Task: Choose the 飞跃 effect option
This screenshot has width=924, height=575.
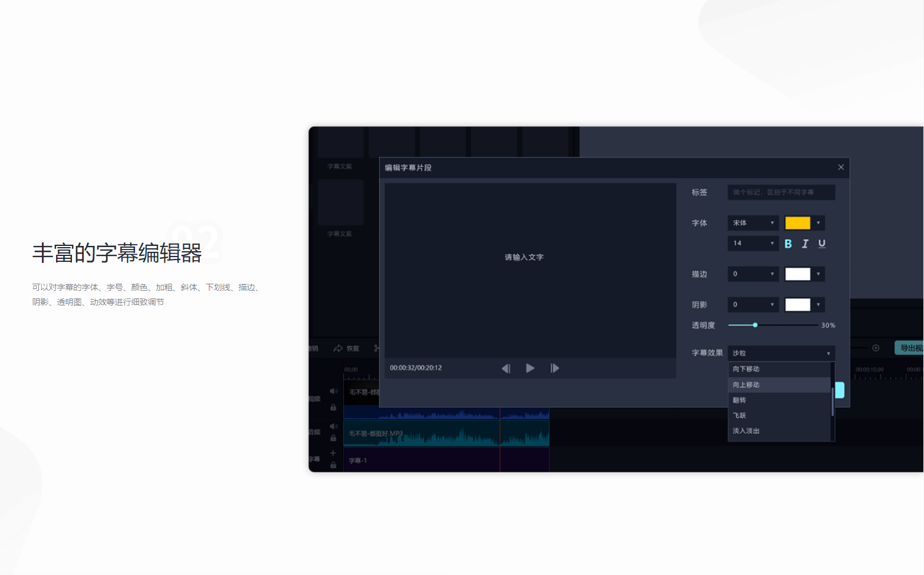Action: click(x=779, y=415)
